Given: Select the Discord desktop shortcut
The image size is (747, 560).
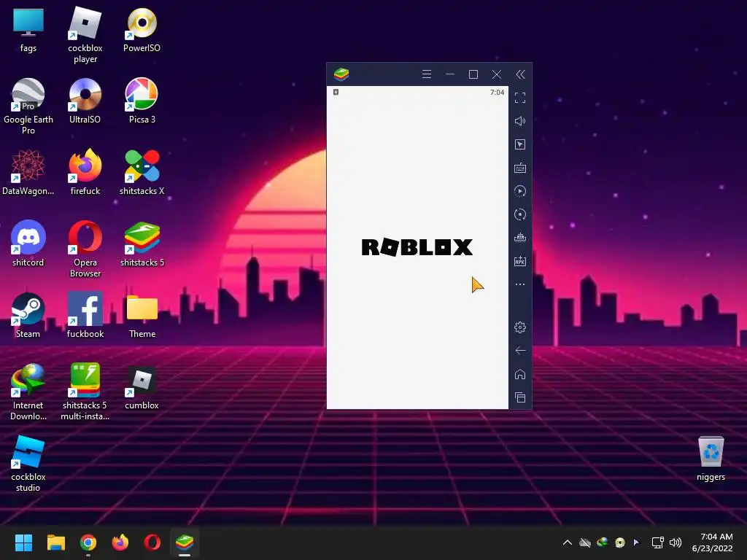Looking at the screenshot, I should 28,244.
